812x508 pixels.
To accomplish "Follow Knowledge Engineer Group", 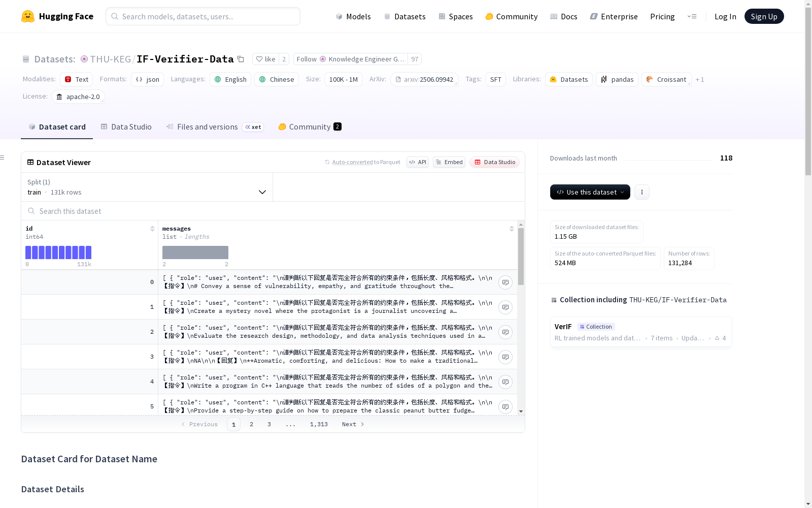I will click(351, 59).
